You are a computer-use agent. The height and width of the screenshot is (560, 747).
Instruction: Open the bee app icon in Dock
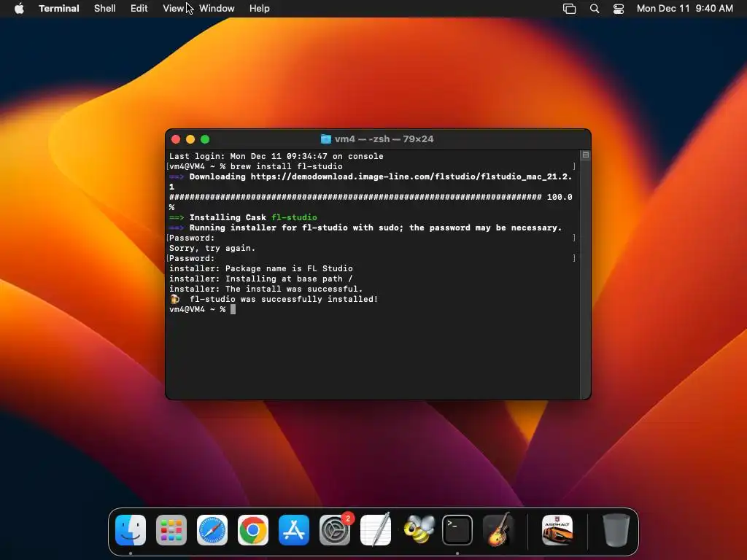tap(419, 530)
